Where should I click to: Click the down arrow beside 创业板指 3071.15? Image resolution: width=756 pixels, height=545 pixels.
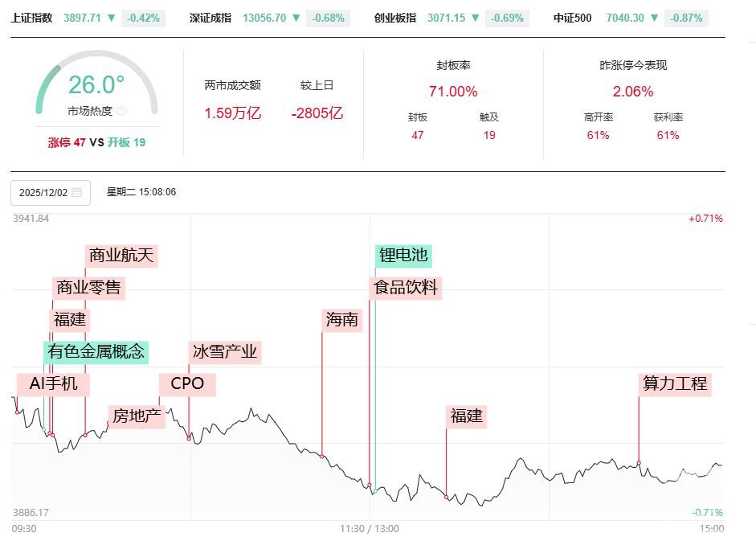pyautogui.click(x=476, y=18)
